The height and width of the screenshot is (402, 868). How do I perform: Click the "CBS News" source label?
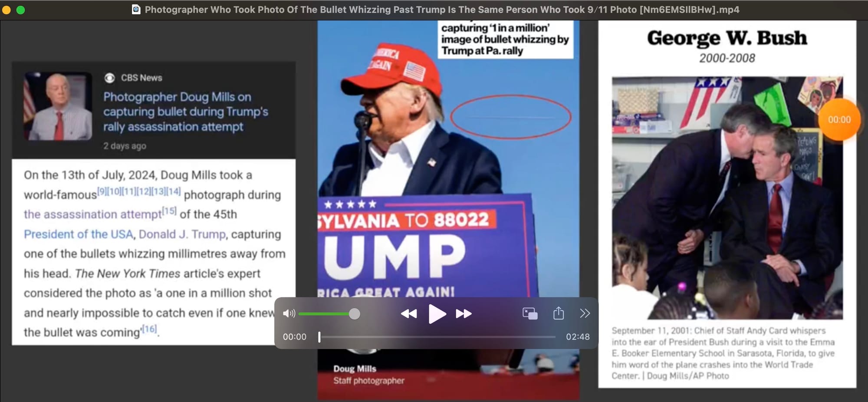click(x=141, y=78)
